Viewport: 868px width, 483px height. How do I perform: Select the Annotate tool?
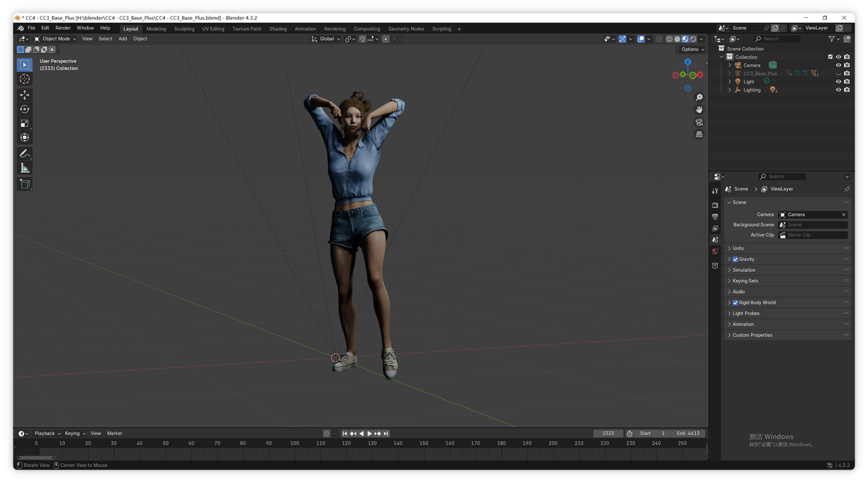point(24,153)
